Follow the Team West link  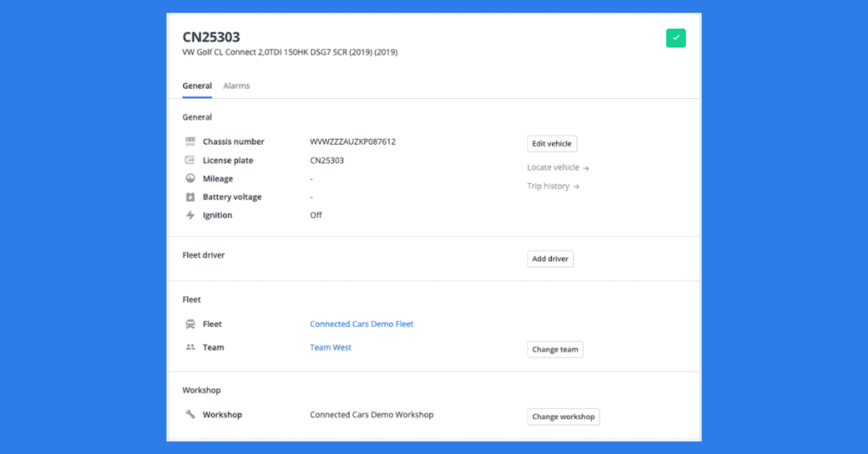331,347
